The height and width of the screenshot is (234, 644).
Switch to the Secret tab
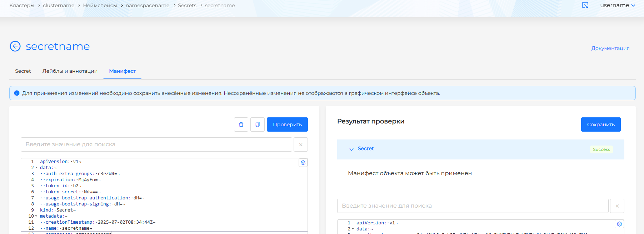click(x=23, y=71)
